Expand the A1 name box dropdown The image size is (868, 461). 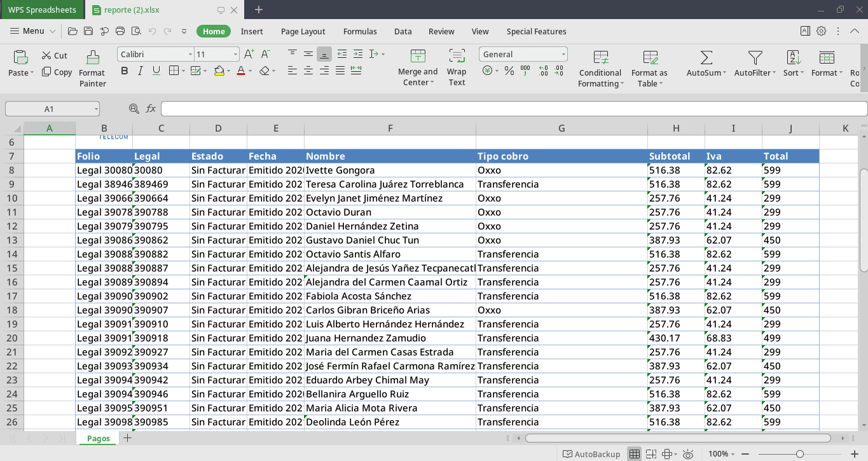tap(95, 109)
